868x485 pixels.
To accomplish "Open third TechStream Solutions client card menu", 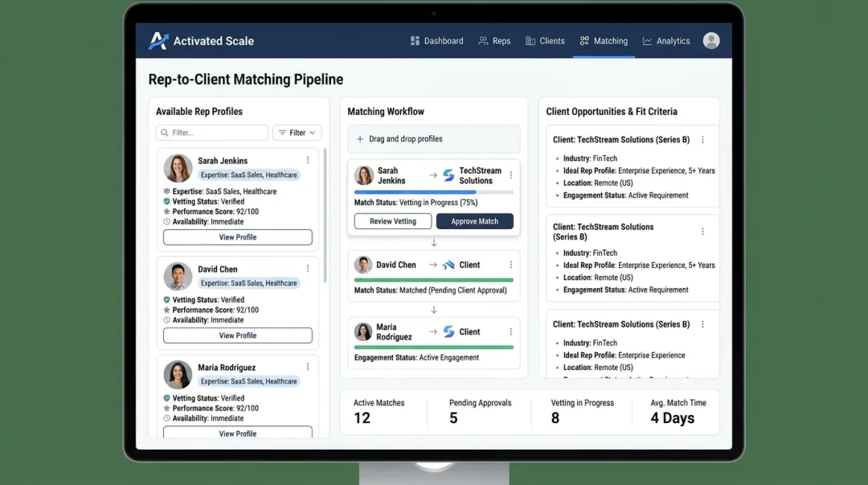I will coord(703,324).
